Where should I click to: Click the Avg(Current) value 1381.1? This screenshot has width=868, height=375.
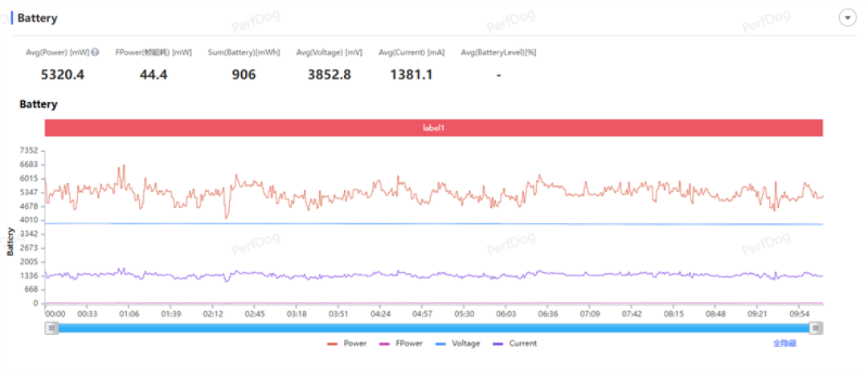pyautogui.click(x=411, y=75)
